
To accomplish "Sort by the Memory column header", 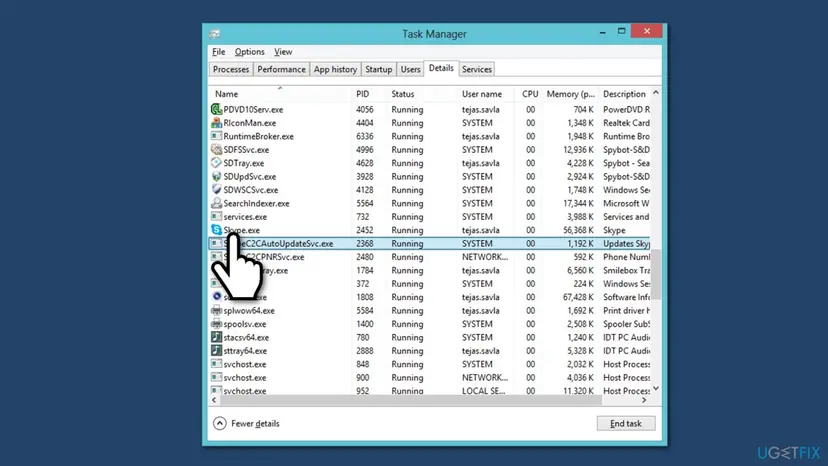I will pyautogui.click(x=570, y=94).
